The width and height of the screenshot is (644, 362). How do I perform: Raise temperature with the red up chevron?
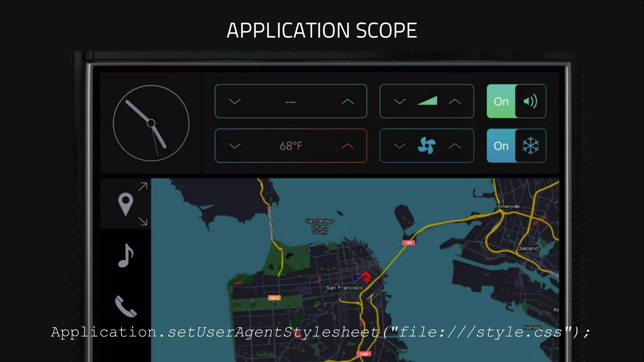pos(347,146)
